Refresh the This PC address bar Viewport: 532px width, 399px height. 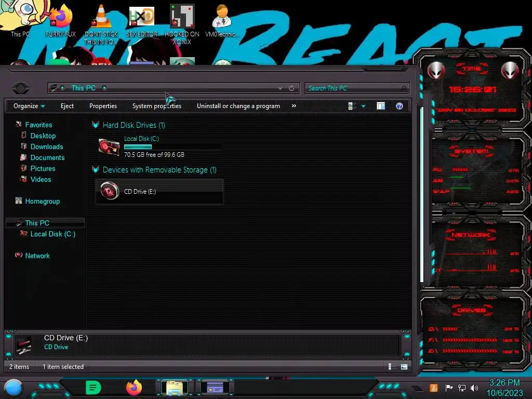(x=291, y=88)
